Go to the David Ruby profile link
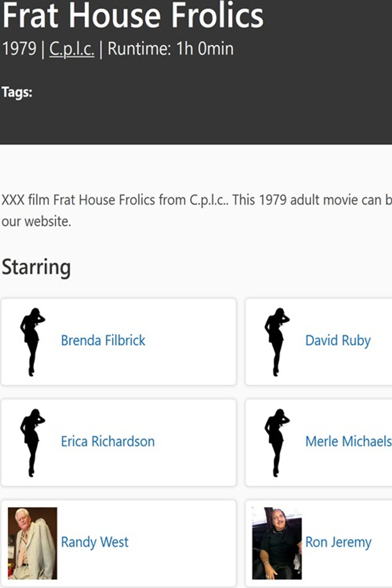Image resolution: width=392 pixels, height=588 pixels. tap(338, 341)
